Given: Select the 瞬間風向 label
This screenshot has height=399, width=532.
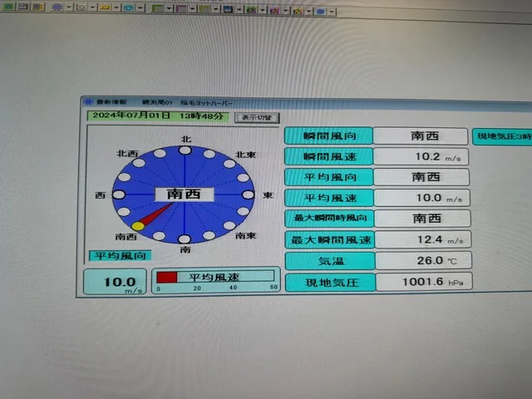Looking at the screenshot, I should (328, 135).
